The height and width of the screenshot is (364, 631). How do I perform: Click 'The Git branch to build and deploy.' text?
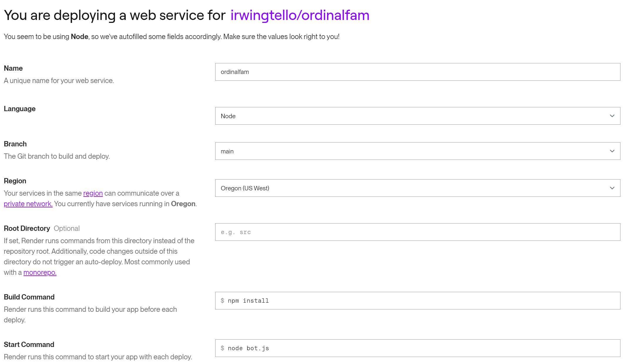[57, 156]
